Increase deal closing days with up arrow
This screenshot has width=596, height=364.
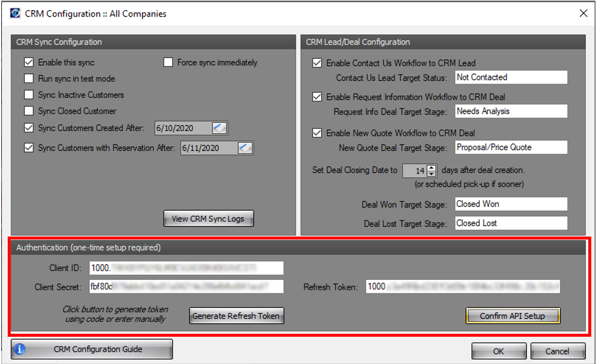click(432, 168)
